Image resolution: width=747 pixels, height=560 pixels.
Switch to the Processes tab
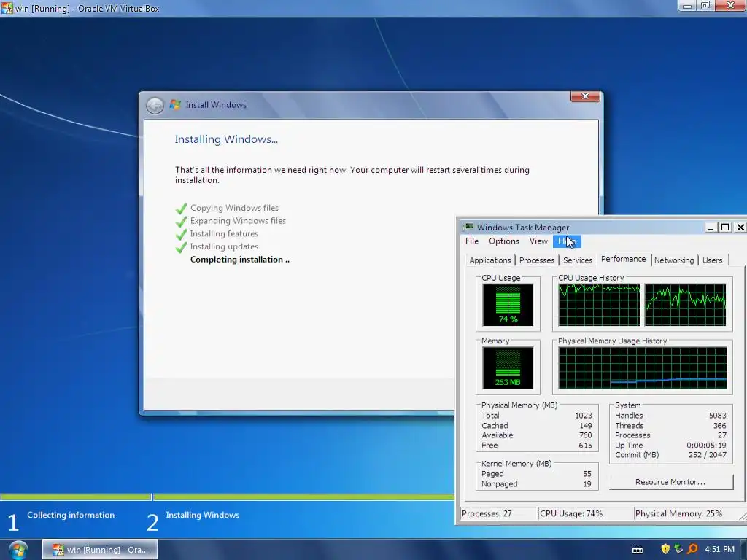(537, 260)
